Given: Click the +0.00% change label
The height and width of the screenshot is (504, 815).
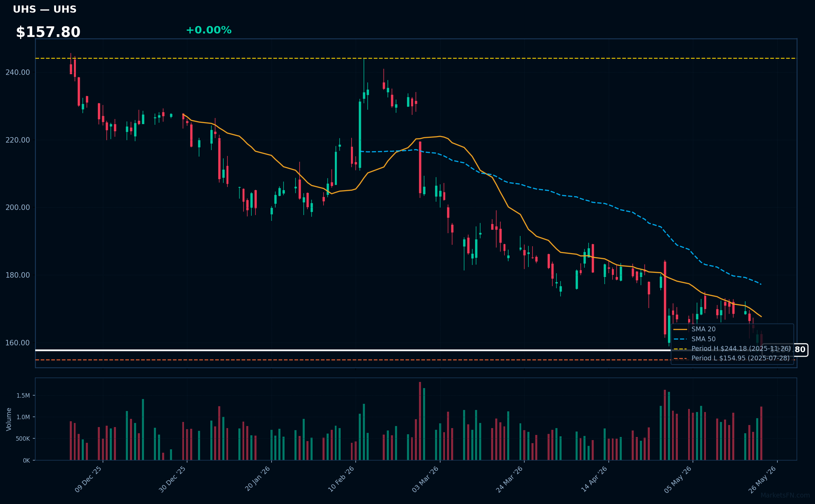Looking at the screenshot, I should [x=209, y=30].
